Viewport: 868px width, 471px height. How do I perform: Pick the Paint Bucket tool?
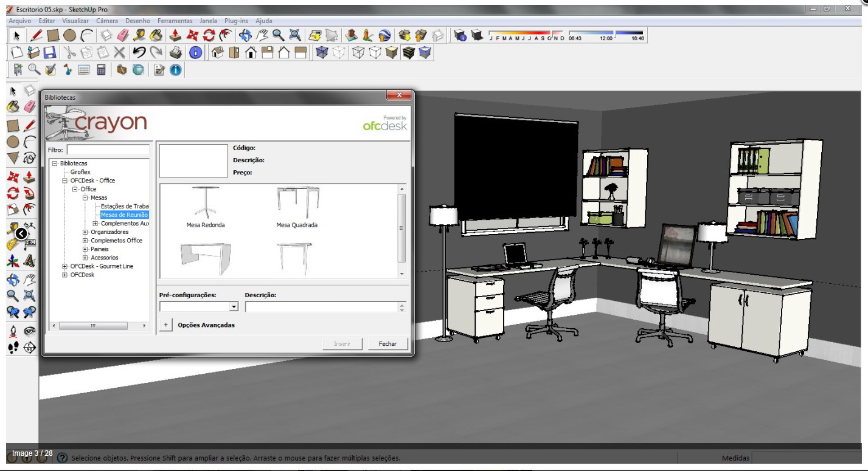pyautogui.click(x=155, y=35)
